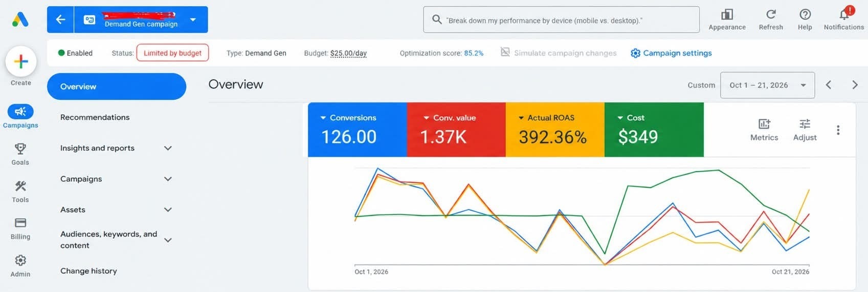This screenshot has width=868, height=292.
Task: Click the Demand Gen campaign type icon
Action: (x=90, y=19)
